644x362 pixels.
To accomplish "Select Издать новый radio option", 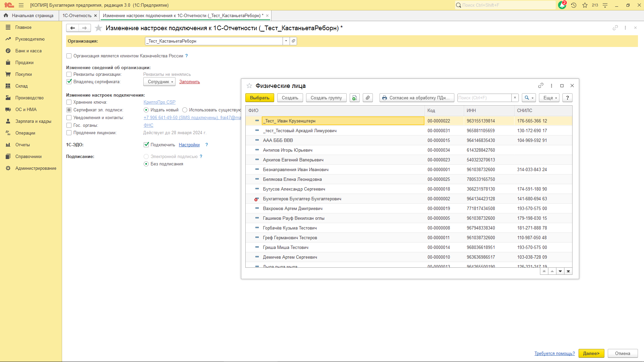I will point(146,110).
